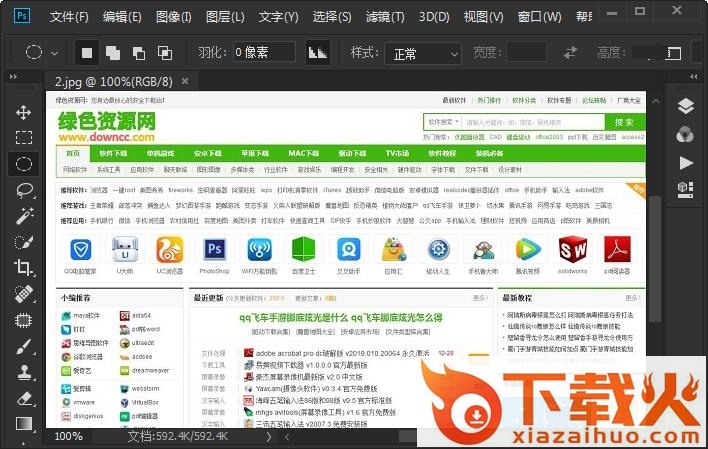The image size is (708, 449).
Task: Open the Actions play panel icon
Action: 686,163
